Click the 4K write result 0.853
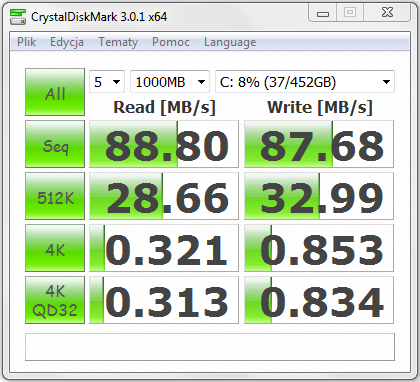Screen dimensions: 420x382 (319, 248)
